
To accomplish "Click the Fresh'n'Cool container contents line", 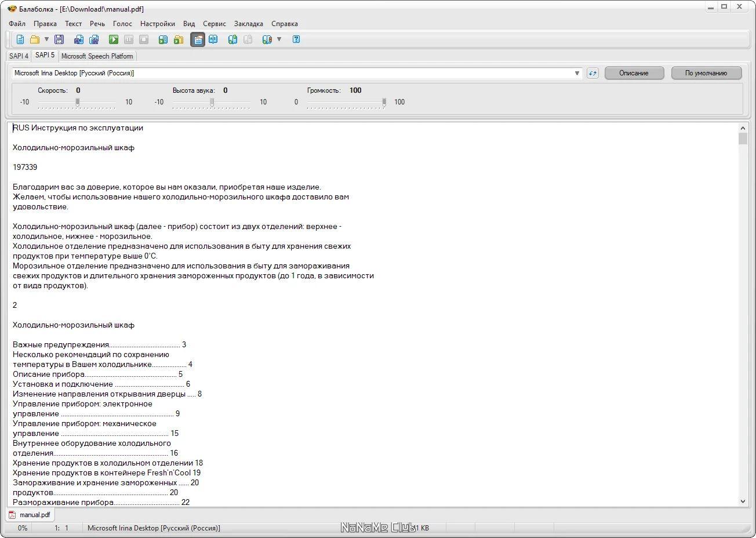I will (107, 473).
